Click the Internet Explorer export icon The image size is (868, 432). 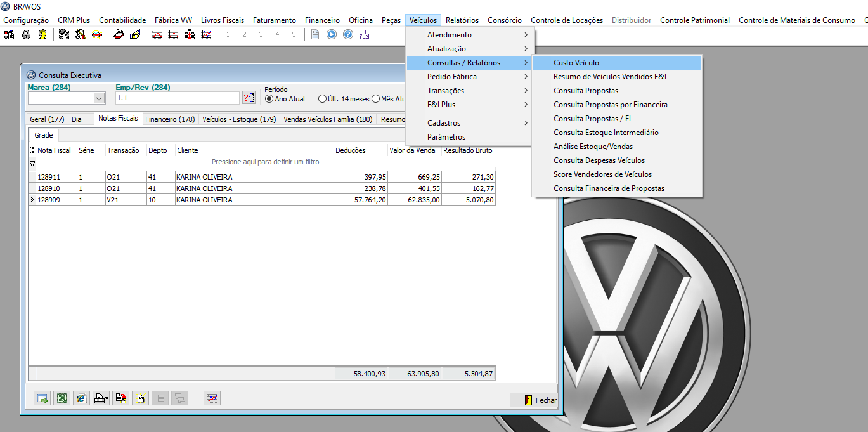tap(81, 398)
